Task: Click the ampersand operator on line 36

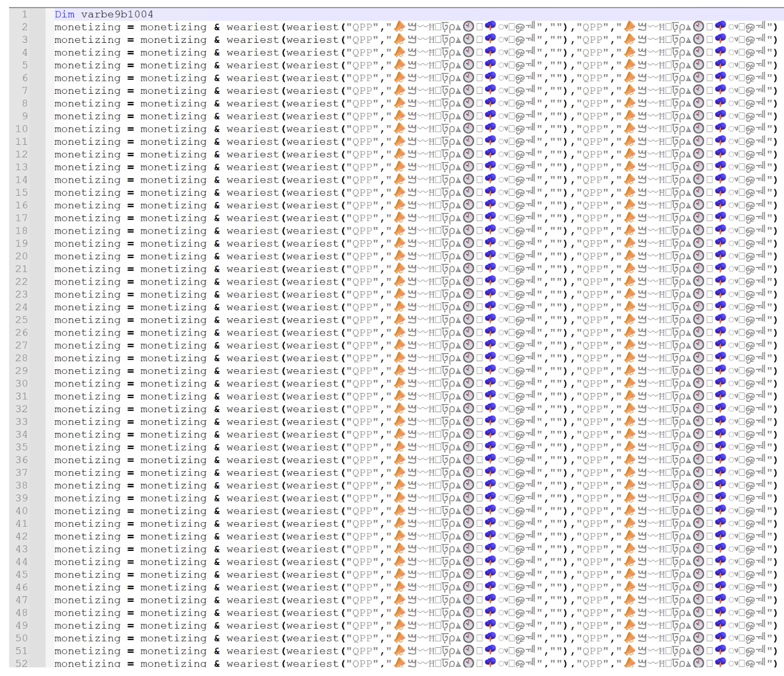Action: [x=217, y=460]
